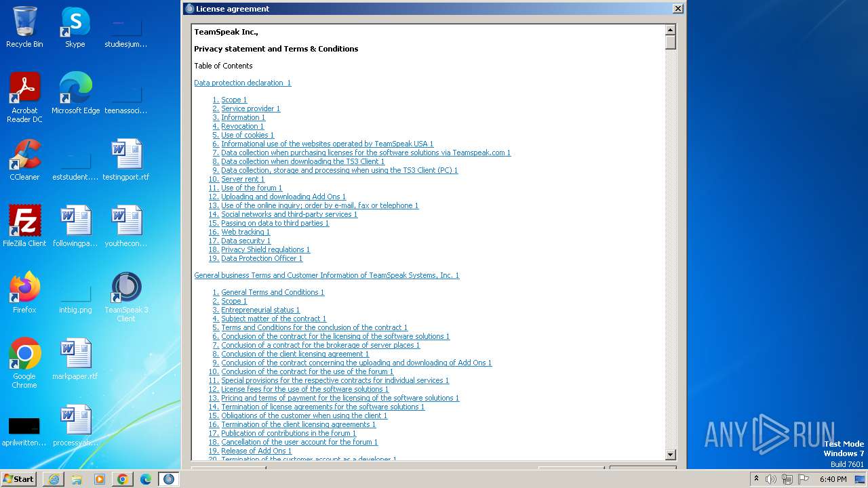Screen dimensions: 868x488
Task: Switch to TeamSpeak installer taskbar button
Action: 169,479
